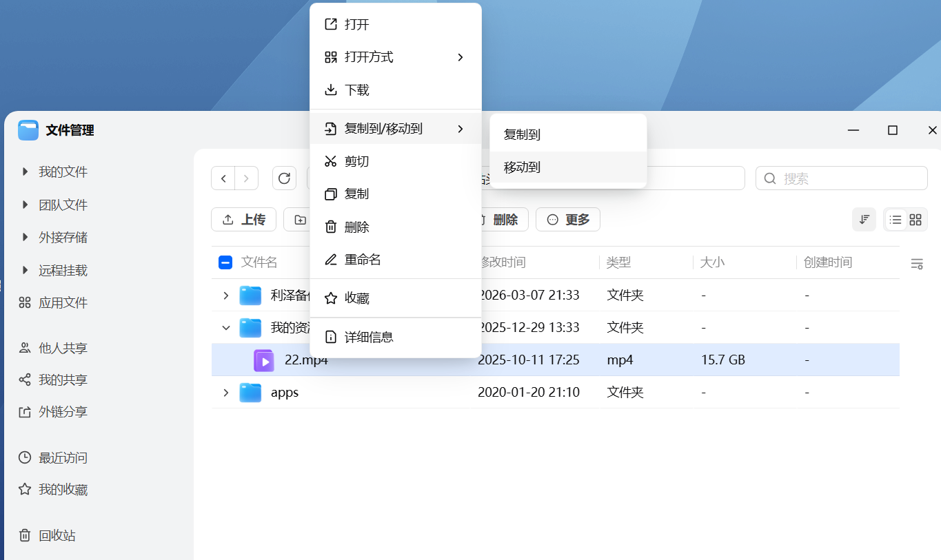Refresh the file list
This screenshot has width=941, height=560.
284,178
